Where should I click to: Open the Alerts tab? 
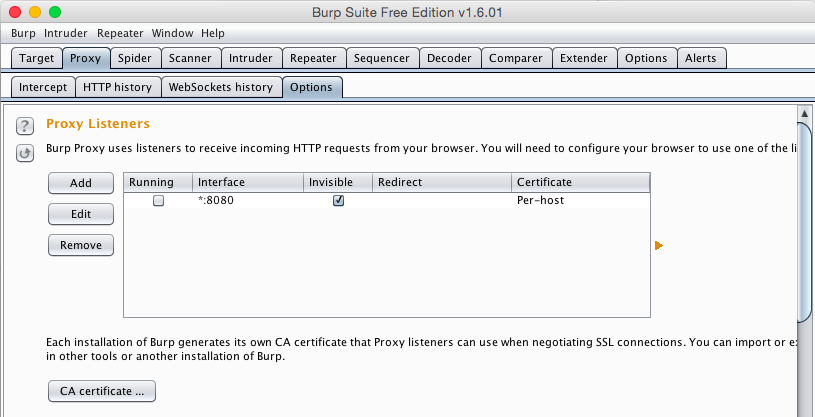point(700,58)
